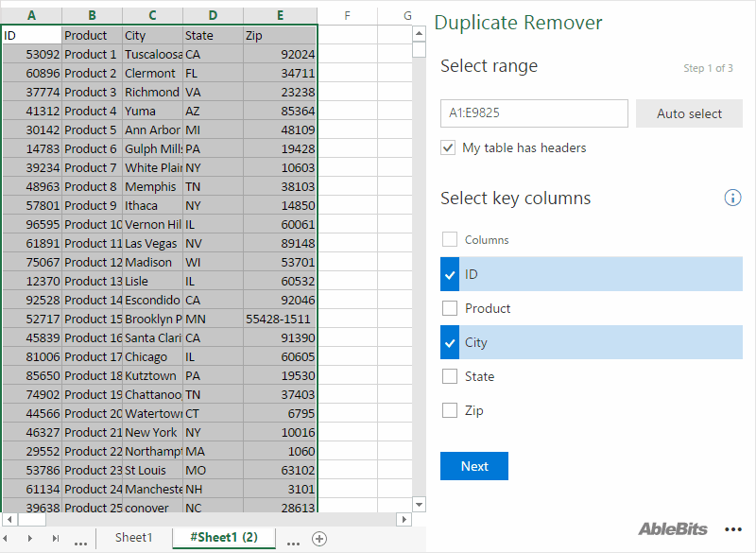
Task: Switch to the Sheet1 tab
Action: [133, 537]
